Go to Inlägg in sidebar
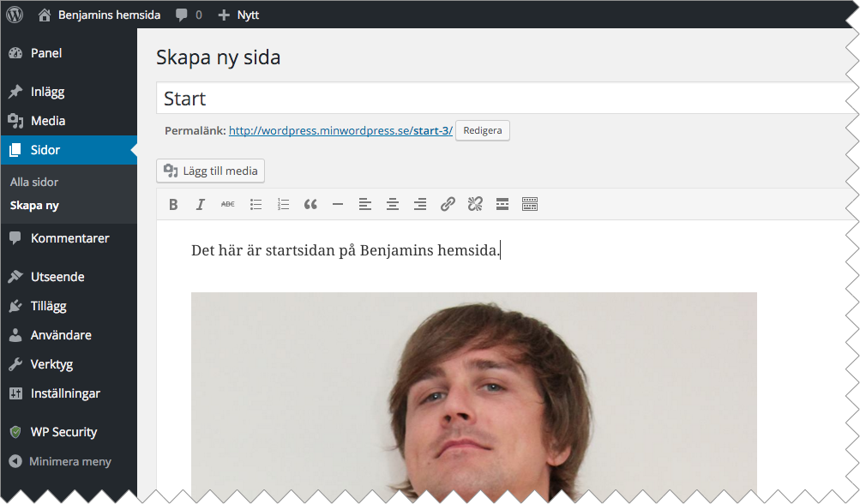 coord(69,92)
